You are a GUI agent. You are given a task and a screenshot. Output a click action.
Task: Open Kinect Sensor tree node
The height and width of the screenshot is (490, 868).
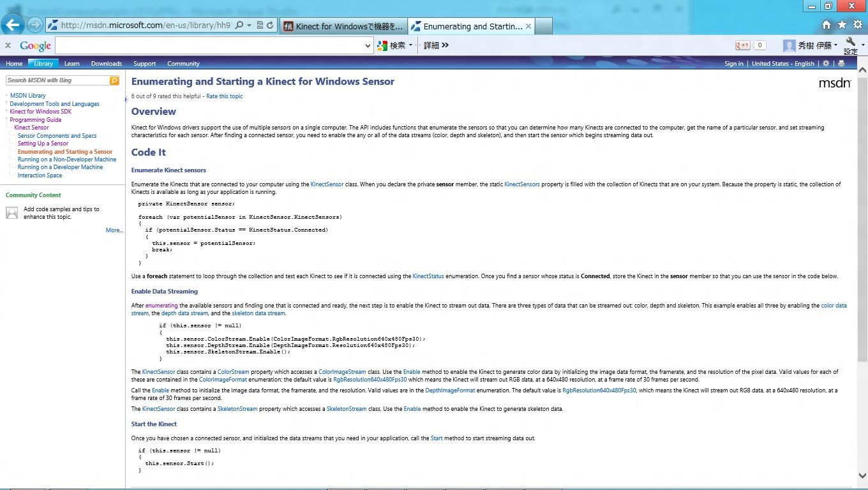(x=31, y=128)
